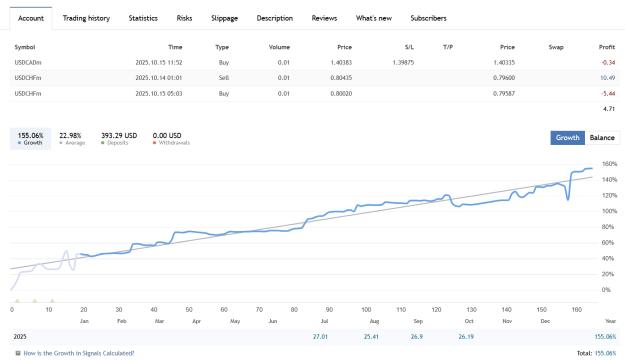Click the October monthly value 26.19
This screenshot has width=625, height=361.
pos(466,337)
